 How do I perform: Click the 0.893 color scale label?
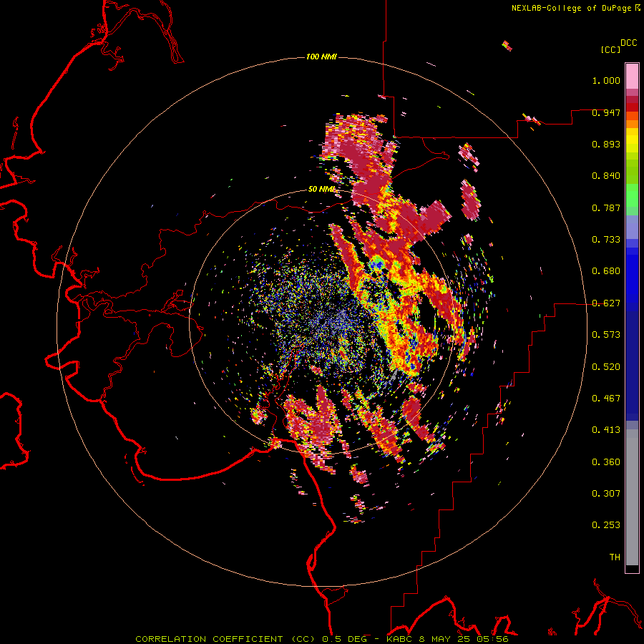coord(606,144)
